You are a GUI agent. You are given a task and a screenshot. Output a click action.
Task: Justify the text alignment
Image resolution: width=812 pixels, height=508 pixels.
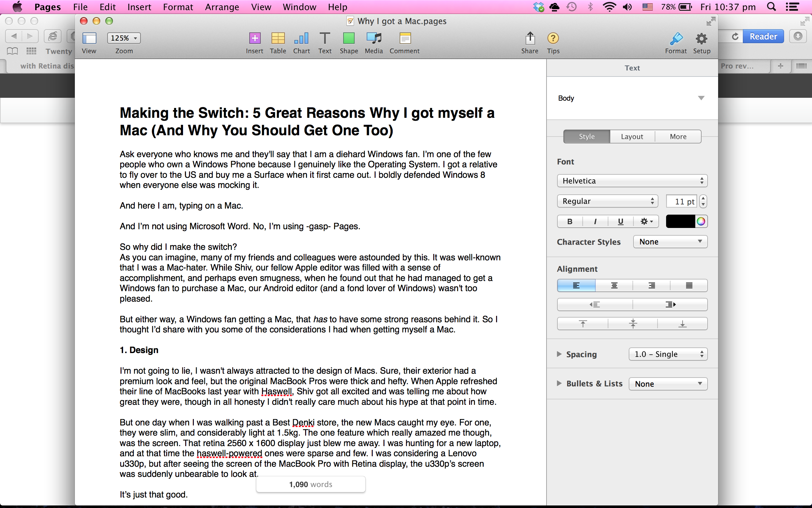[689, 285]
